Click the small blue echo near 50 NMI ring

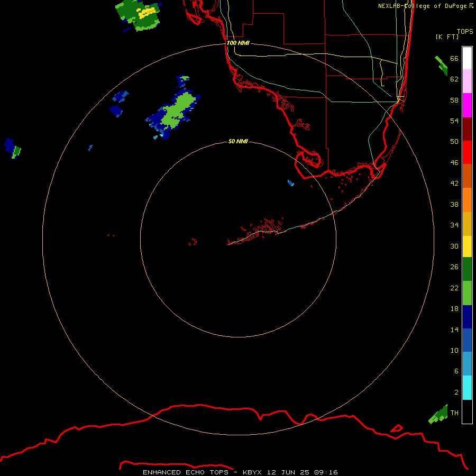tap(291, 183)
